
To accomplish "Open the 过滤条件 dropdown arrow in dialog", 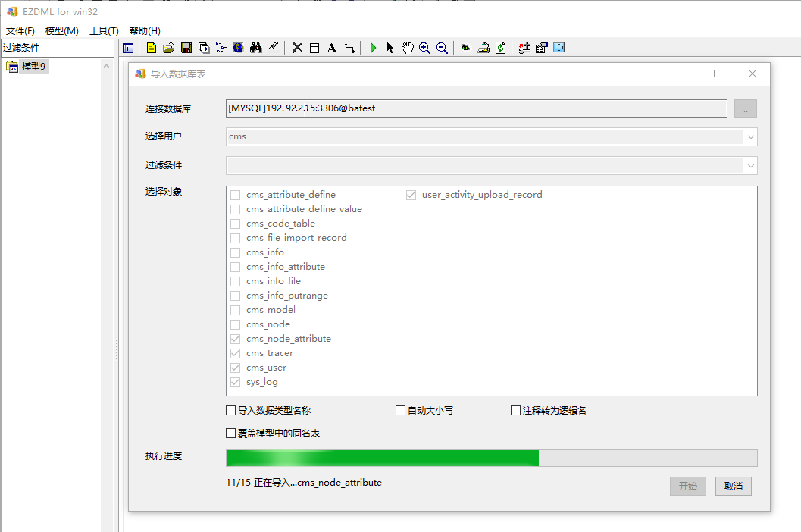I will pyautogui.click(x=750, y=165).
